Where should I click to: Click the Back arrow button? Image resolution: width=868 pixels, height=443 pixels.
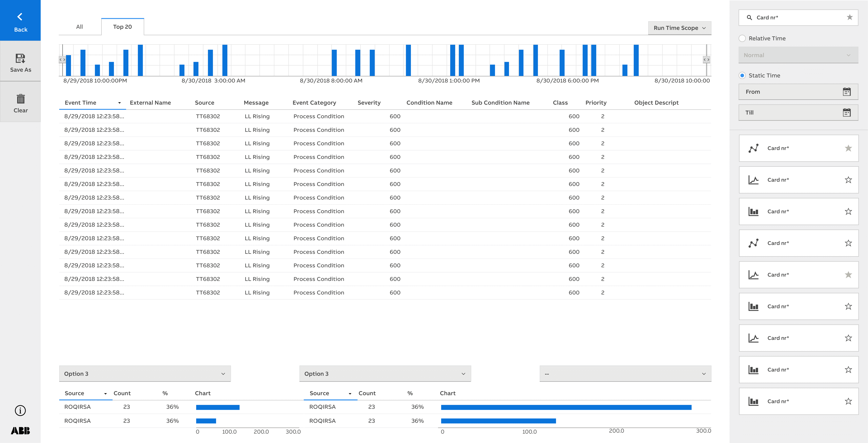(20, 20)
